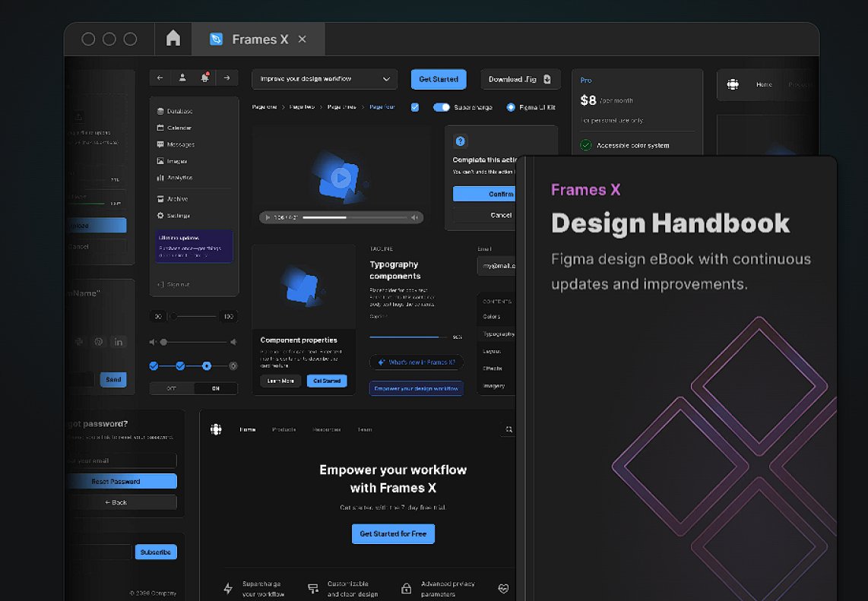Viewport: 868px width, 601px height.
Task: Click Learn More on Component properties card
Action: (x=280, y=381)
